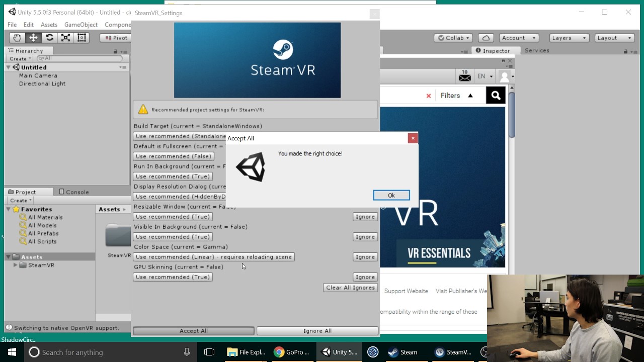Switch to the Console tab
This screenshot has height=362, width=644.
coord(74,192)
